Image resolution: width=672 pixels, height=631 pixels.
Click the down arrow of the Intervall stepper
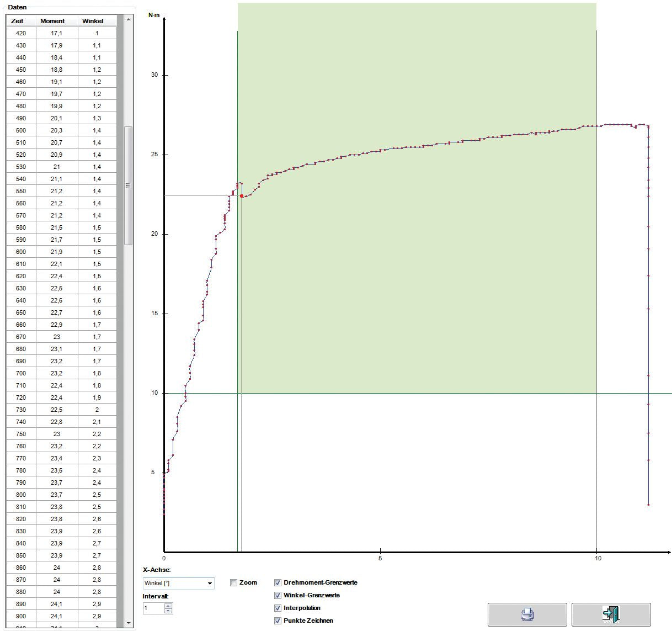(167, 611)
